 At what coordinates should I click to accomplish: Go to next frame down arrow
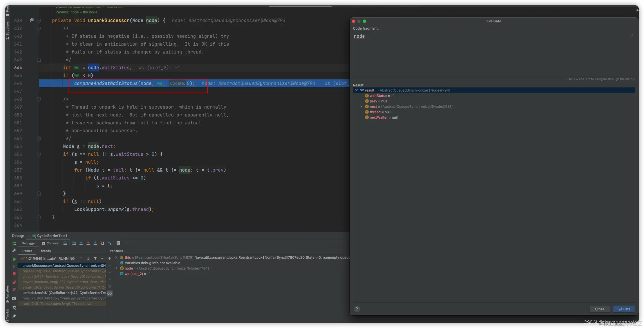click(88, 258)
